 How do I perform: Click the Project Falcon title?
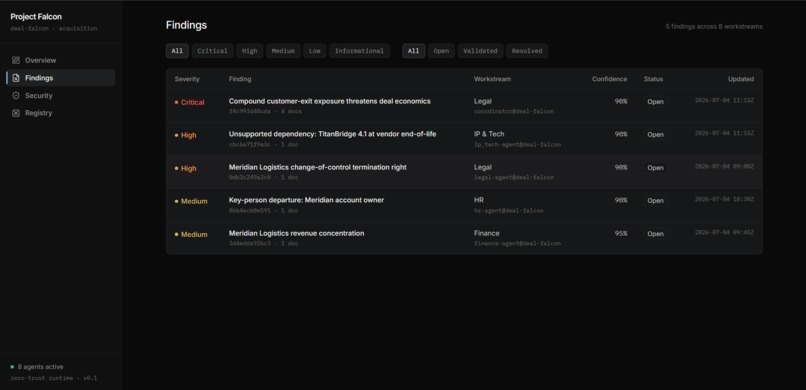pos(36,17)
